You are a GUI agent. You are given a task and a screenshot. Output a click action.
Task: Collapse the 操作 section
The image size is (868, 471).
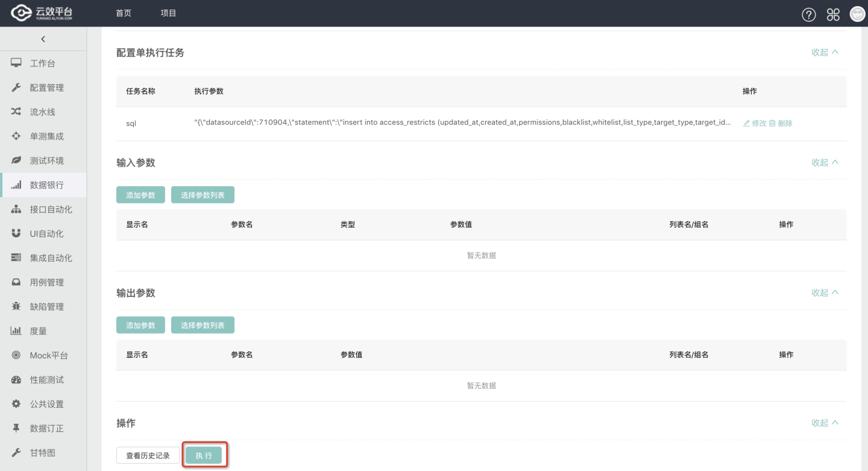pos(825,423)
